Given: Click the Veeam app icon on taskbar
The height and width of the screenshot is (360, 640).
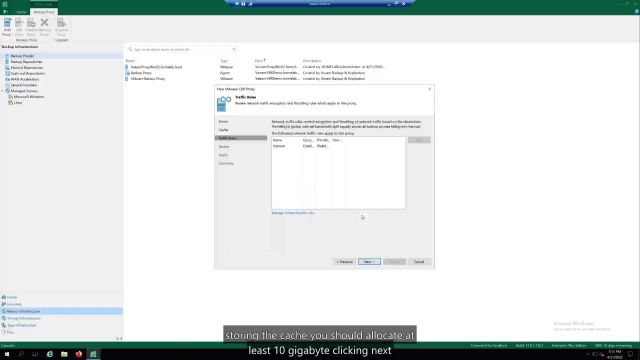Looking at the screenshot, I should tap(93, 354).
